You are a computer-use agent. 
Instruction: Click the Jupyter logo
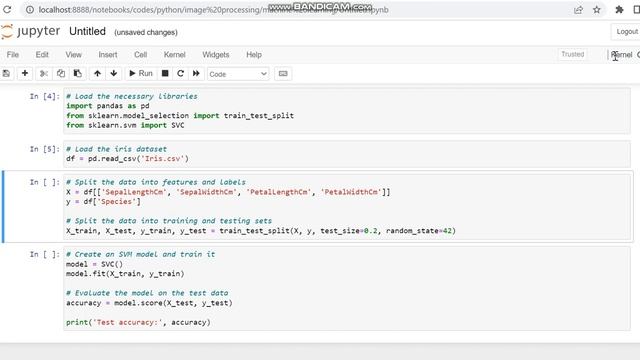(x=31, y=31)
